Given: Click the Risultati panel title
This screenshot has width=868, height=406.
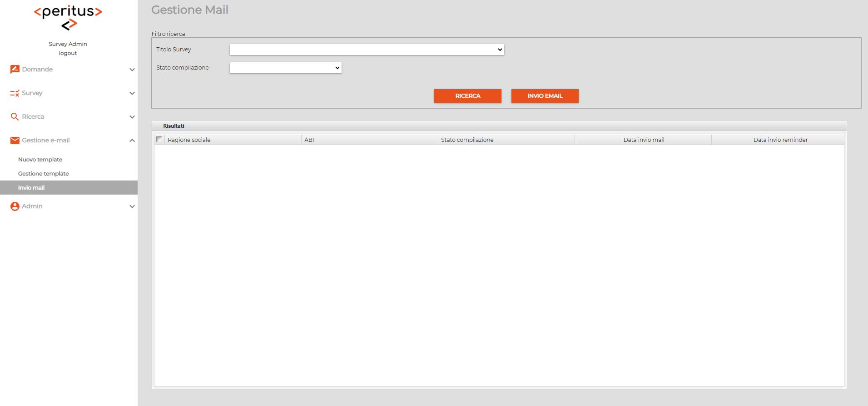Looking at the screenshot, I should tap(174, 126).
